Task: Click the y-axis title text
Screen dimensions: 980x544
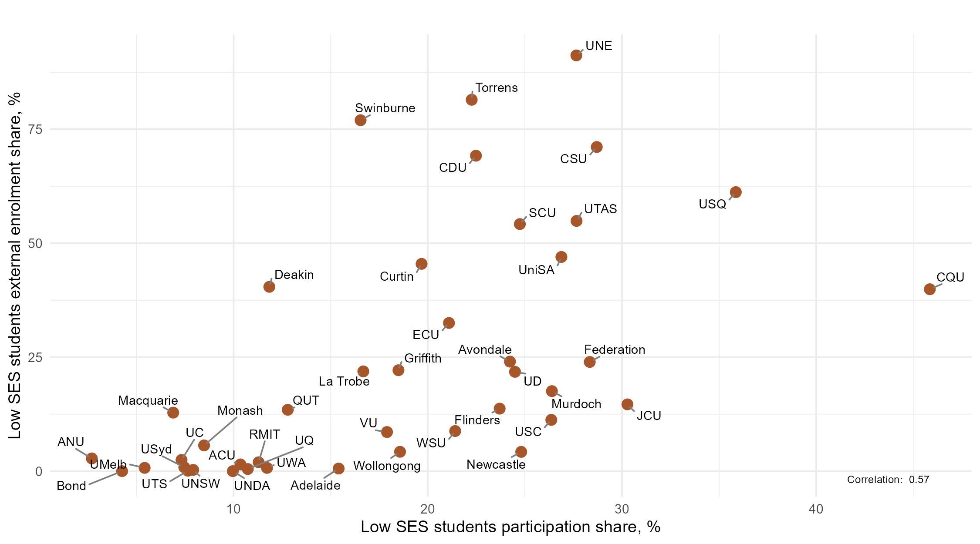Action: coord(15,265)
